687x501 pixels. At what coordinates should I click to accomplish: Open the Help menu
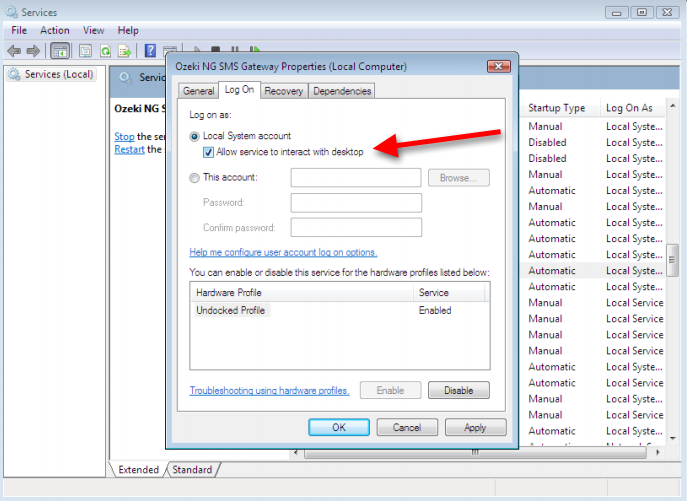pyautogui.click(x=128, y=30)
